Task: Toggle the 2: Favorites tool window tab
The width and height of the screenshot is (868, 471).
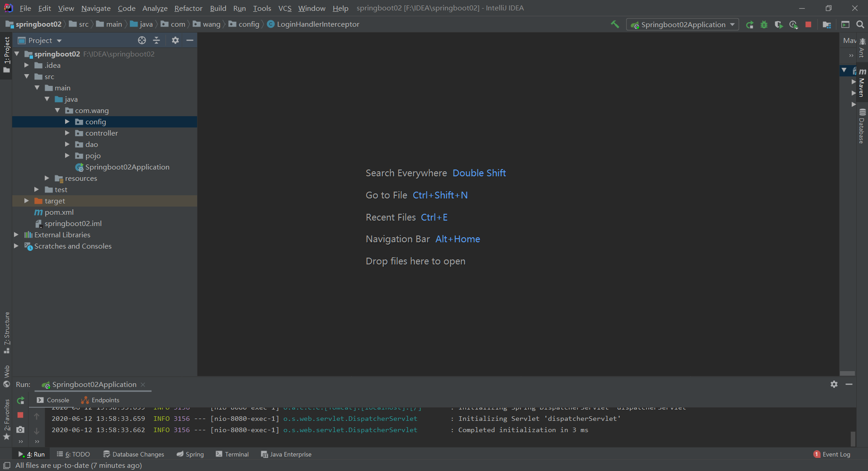Action: [x=6, y=419]
